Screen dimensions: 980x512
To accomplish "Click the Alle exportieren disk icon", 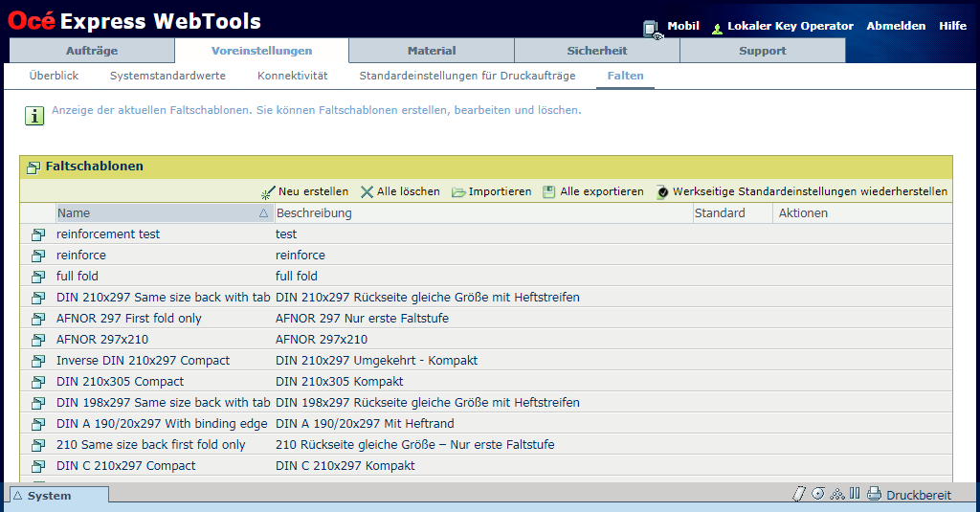I will point(549,192).
